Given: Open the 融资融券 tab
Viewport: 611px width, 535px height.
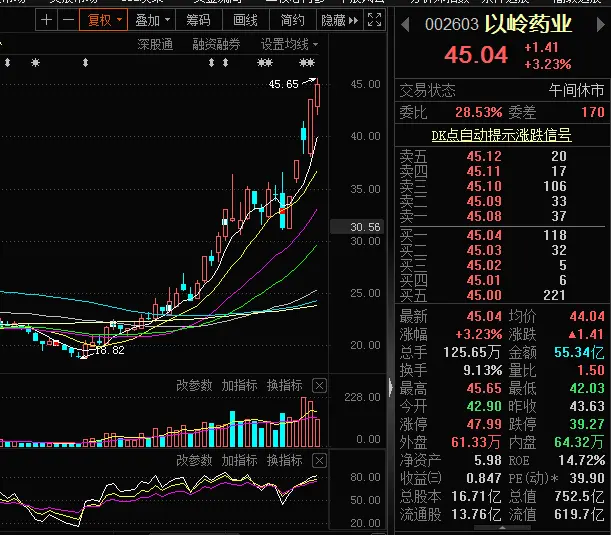Looking at the screenshot, I should [x=216, y=44].
